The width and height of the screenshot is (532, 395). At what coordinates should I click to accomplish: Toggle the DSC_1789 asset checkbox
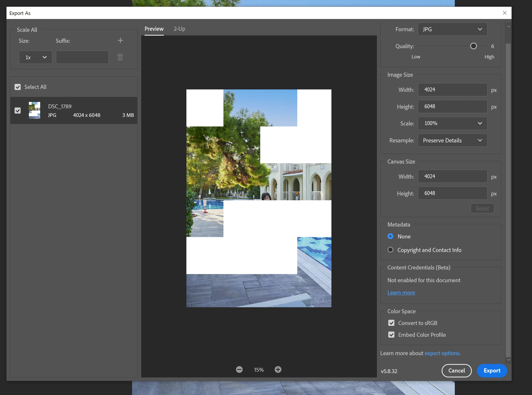pyautogui.click(x=18, y=111)
